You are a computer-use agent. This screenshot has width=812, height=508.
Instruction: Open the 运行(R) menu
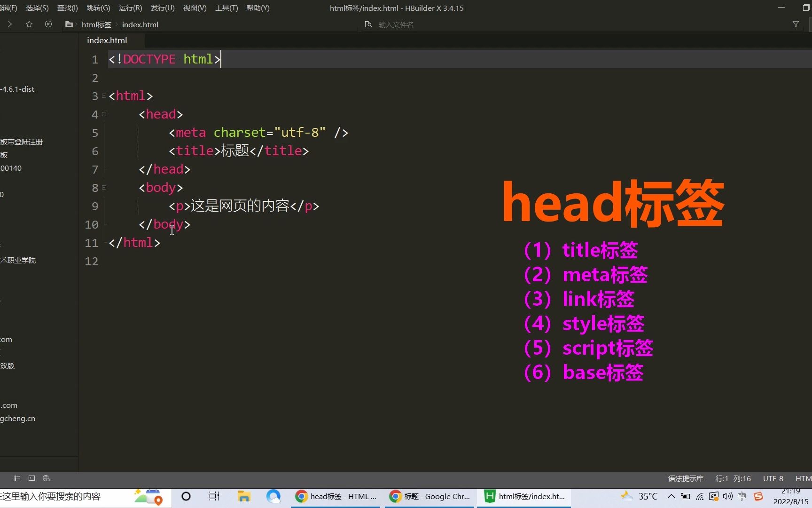pyautogui.click(x=130, y=8)
